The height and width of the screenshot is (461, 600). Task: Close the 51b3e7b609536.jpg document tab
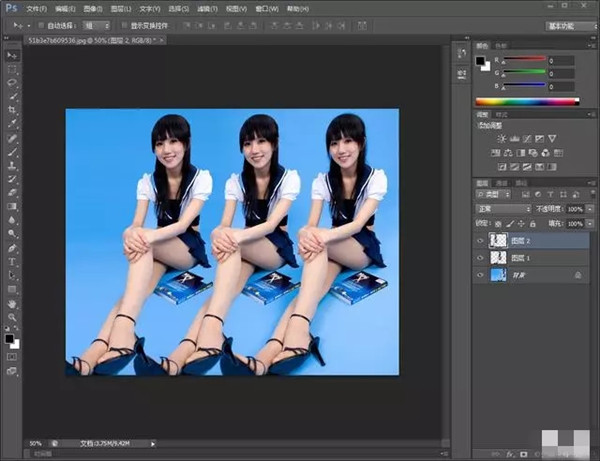click(x=161, y=40)
